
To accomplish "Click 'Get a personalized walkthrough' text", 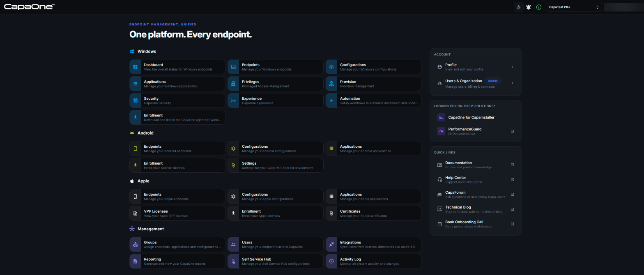I will pos(469,227).
